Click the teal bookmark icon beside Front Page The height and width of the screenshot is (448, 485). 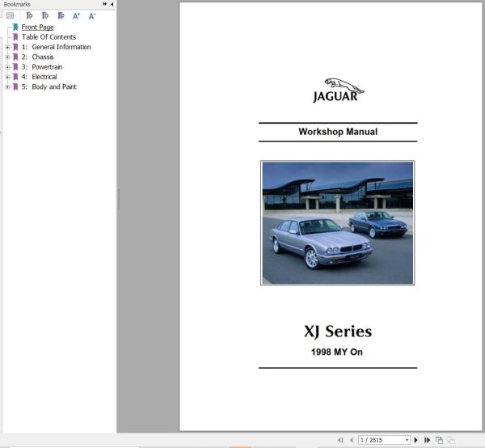(x=15, y=27)
